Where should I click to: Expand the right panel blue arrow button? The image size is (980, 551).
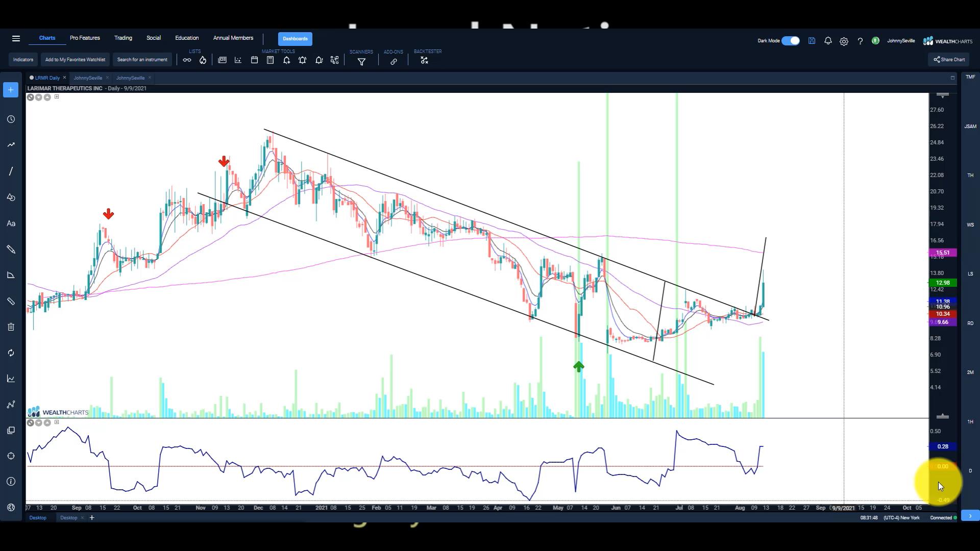click(x=970, y=516)
